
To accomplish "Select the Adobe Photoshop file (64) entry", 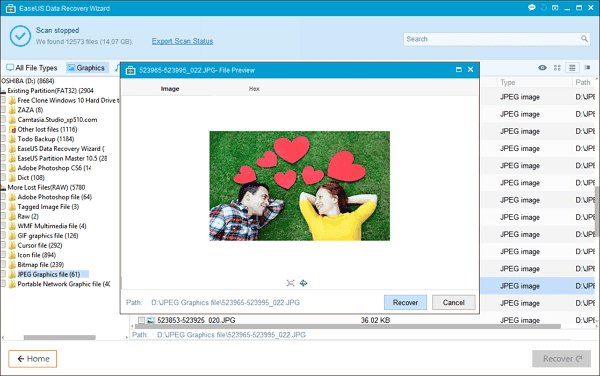I will [55, 197].
